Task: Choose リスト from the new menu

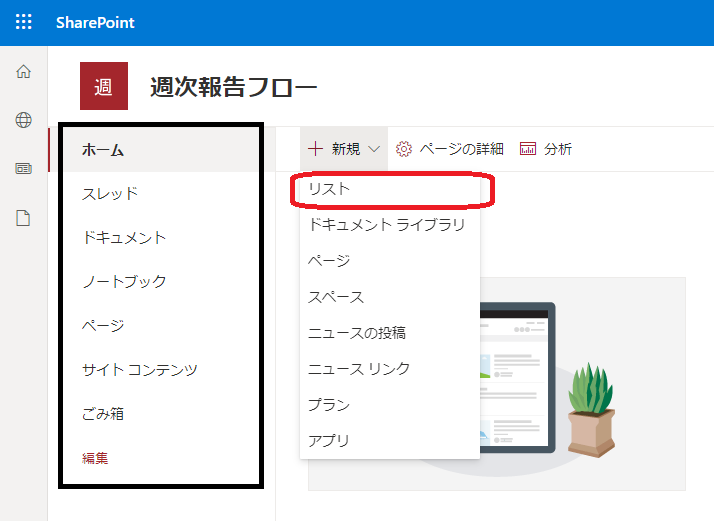Action: [390, 189]
